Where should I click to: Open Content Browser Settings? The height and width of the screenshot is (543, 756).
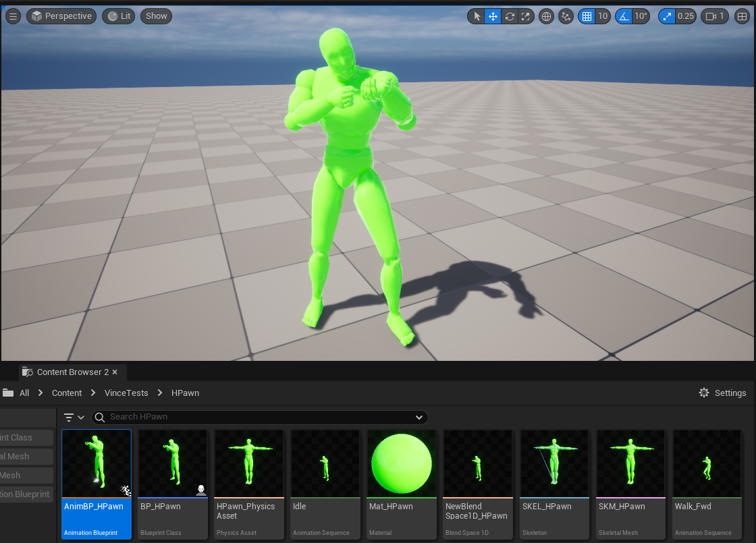click(722, 393)
